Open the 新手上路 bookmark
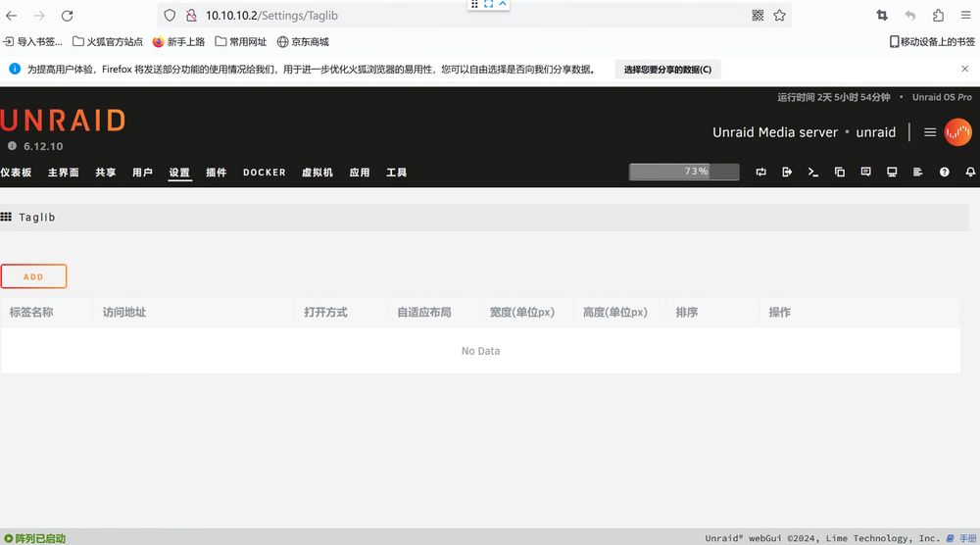 [x=178, y=42]
